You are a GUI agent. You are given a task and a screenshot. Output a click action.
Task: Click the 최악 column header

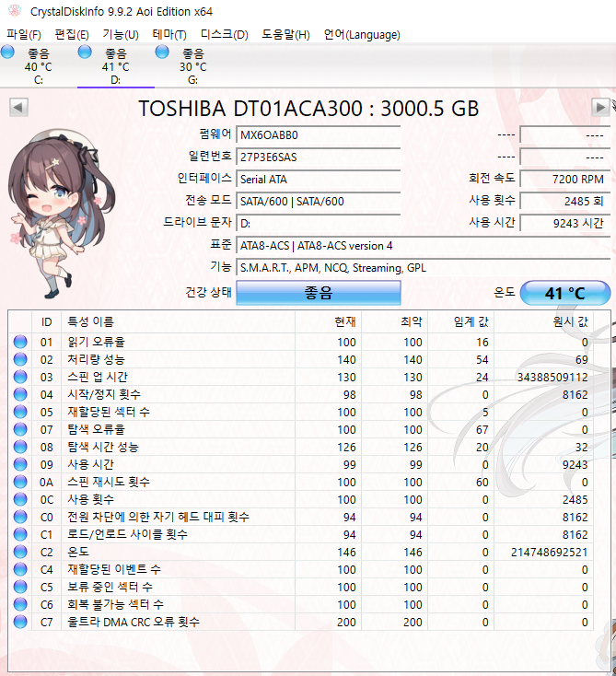point(394,321)
